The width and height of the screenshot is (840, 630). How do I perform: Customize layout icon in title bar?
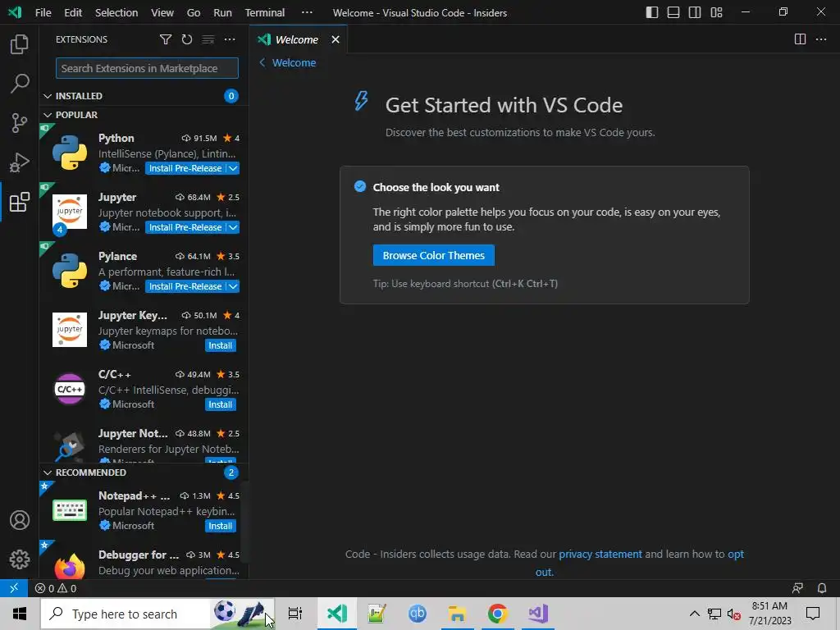[x=716, y=12]
